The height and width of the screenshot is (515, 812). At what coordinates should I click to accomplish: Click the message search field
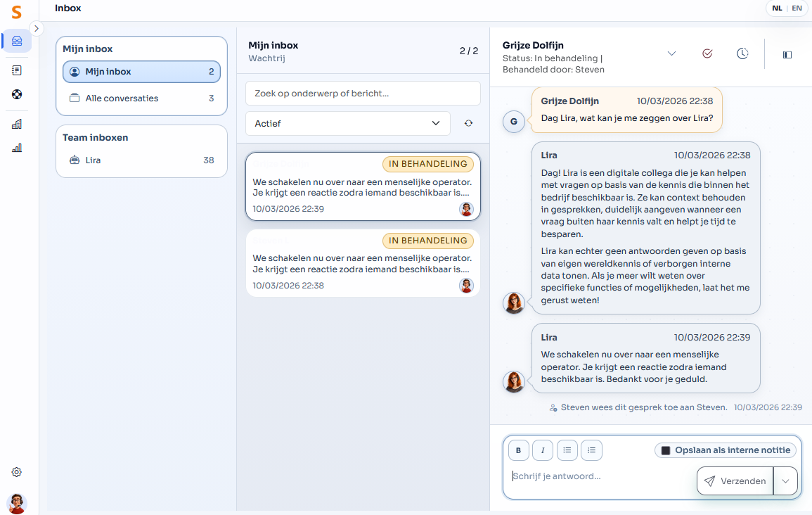[362, 93]
